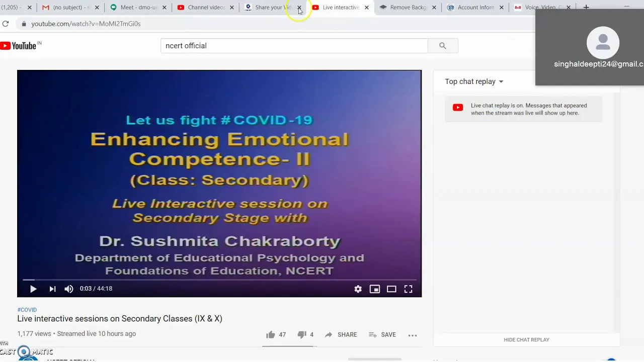The image size is (644, 362).
Task: Dislike the video with thumbs down
Action: (x=305, y=335)
